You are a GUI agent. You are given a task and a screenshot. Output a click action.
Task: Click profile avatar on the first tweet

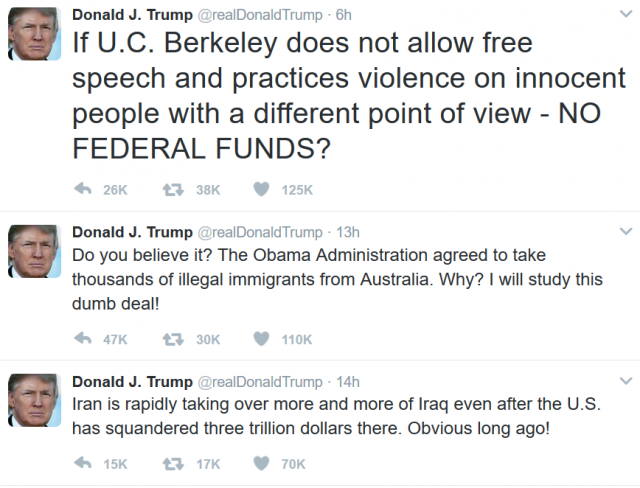35,34
